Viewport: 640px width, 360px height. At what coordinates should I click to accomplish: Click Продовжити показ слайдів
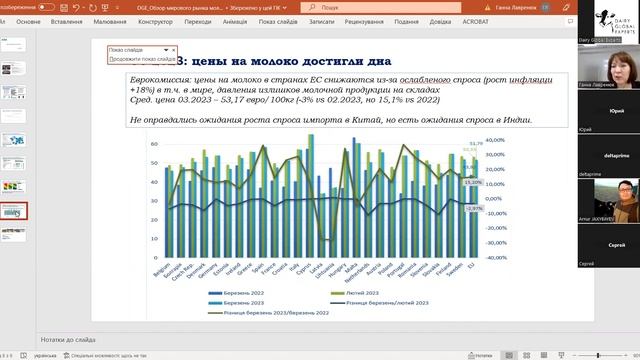142,59
